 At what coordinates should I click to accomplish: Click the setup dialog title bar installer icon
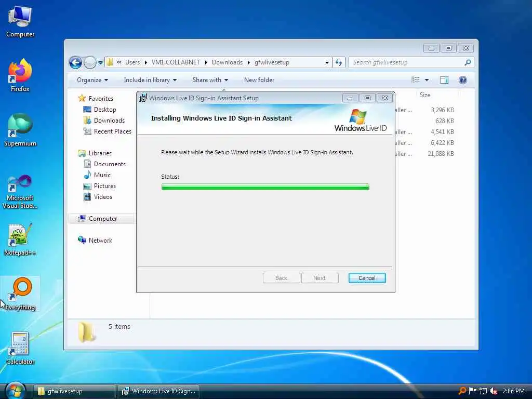[143, 98]
